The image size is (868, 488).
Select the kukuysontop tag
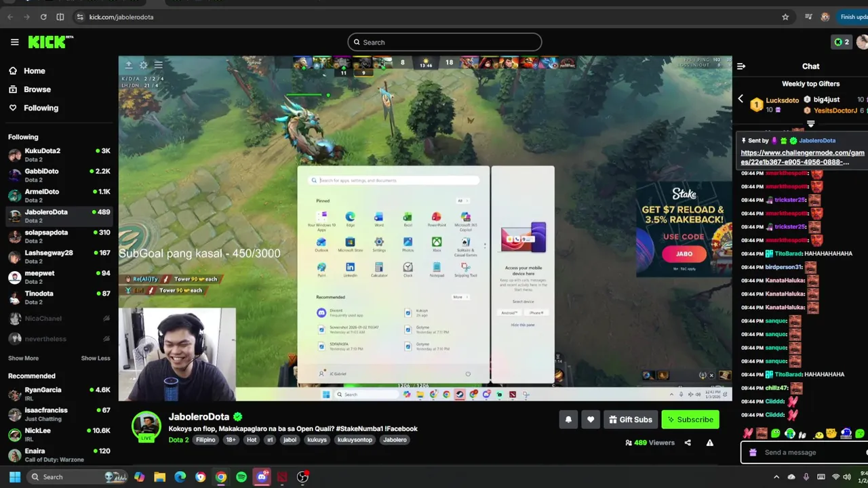point(355,440)
